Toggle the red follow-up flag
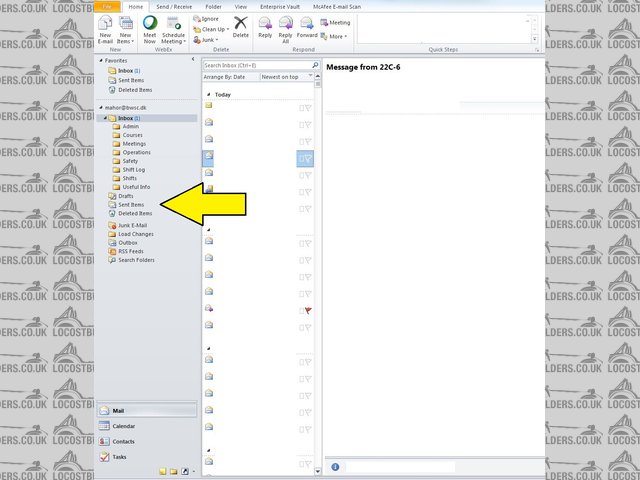 pos(309,311)
